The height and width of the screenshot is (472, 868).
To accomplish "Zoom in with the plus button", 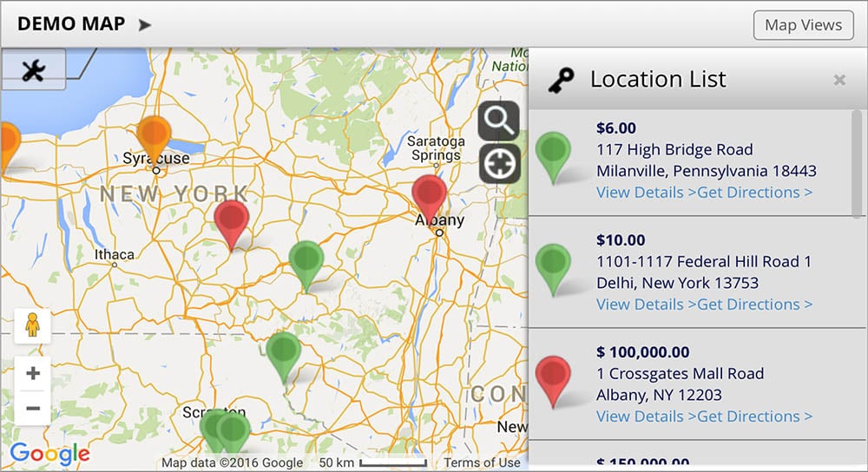I will (33, 373).
